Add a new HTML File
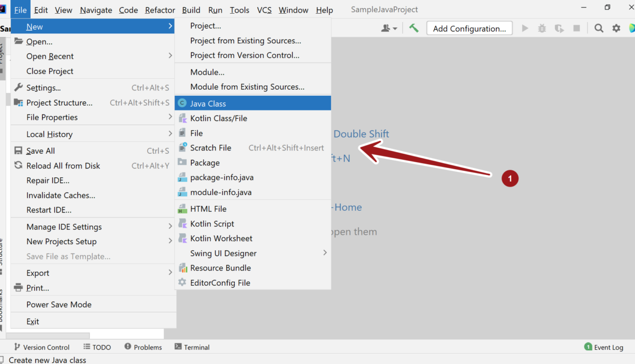The height and width of the screenshot is (364, 635). click(207, 209)
